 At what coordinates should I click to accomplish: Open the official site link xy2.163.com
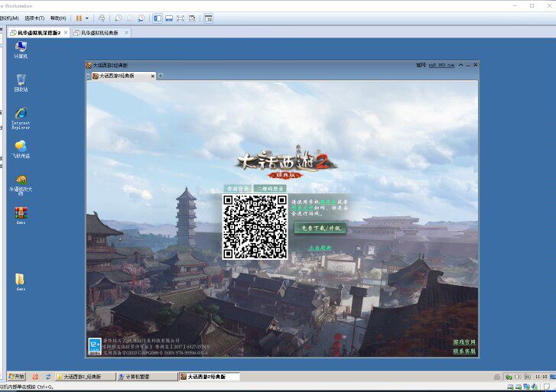(x=441, y=65)
